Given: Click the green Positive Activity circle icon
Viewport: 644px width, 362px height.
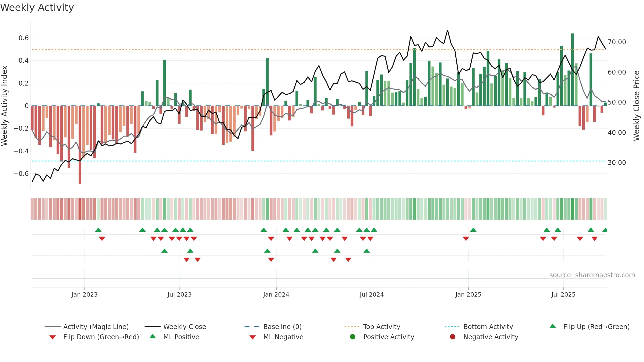Looking at the screenshot, I should [353, 337].
